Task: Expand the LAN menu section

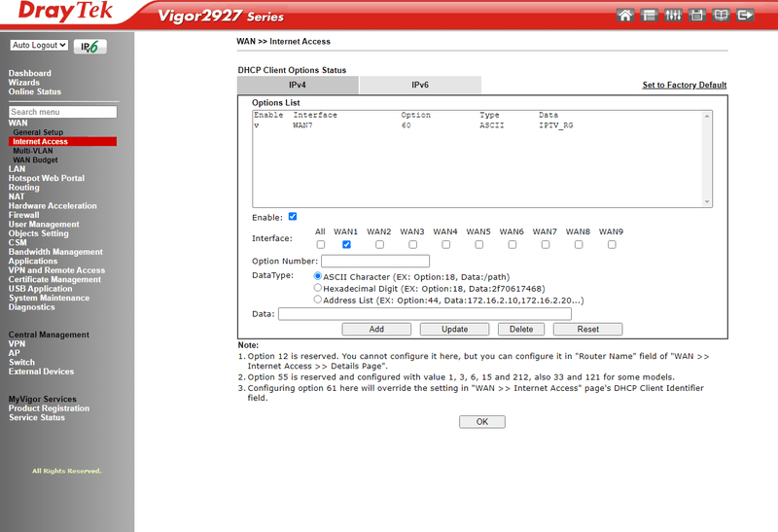Action: pyautogui.click(x=17, y=168)
